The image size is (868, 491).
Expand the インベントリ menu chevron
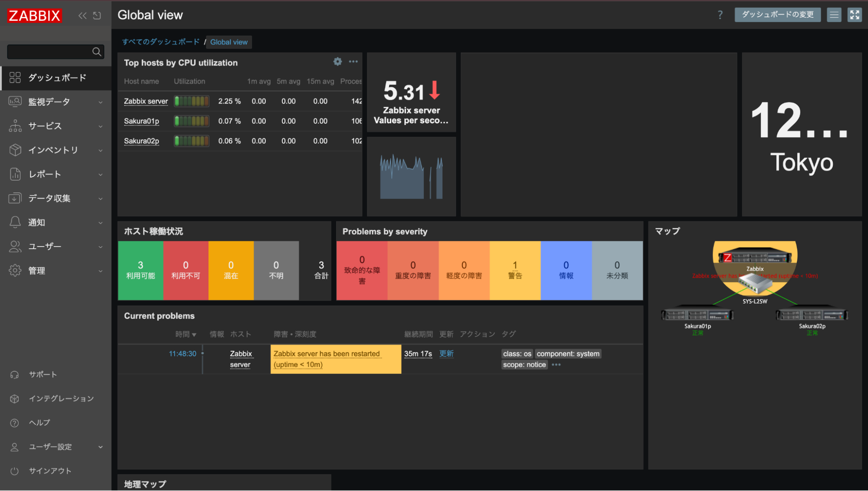101,151
